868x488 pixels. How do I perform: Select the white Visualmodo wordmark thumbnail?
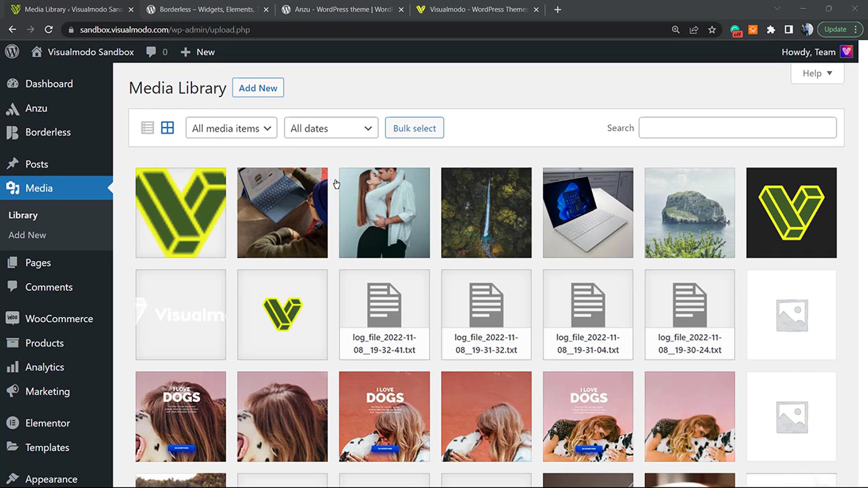(181, 314)
